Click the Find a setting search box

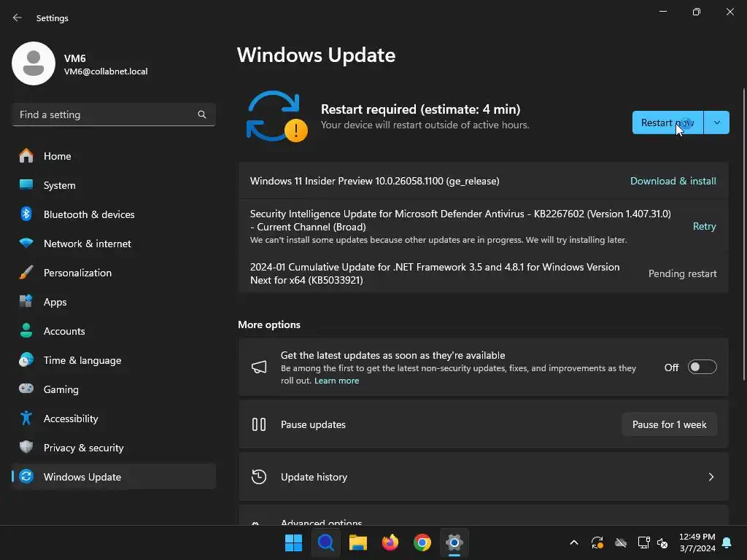point(113,114)
